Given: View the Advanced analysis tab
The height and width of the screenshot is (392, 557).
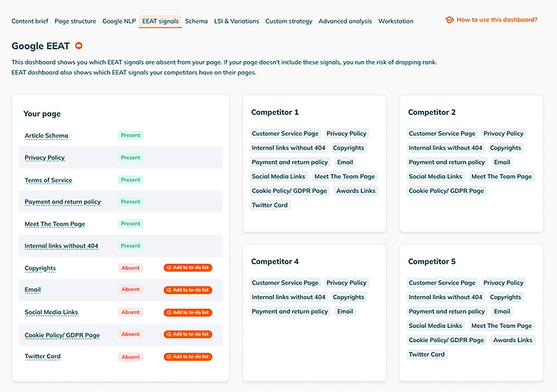Looking at the screenshot, I should tap(345, 21).
